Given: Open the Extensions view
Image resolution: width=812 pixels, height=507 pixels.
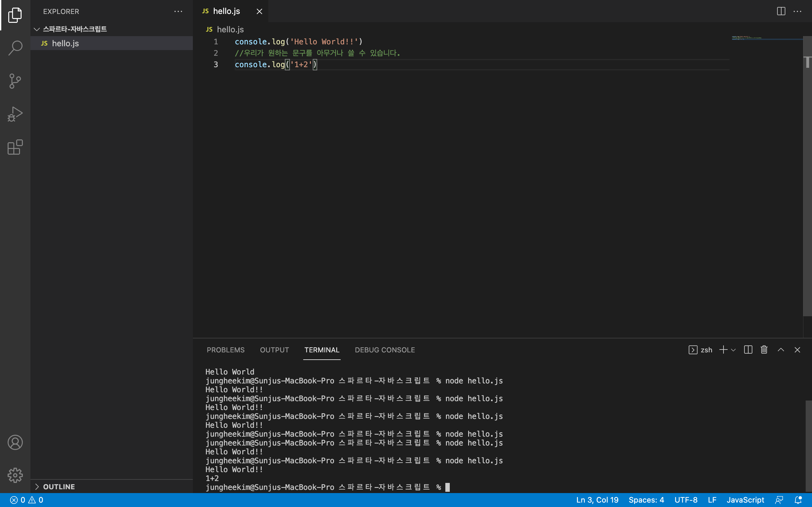Looking at the screenshot, I should pyautogui.click(x=15, y=147).
